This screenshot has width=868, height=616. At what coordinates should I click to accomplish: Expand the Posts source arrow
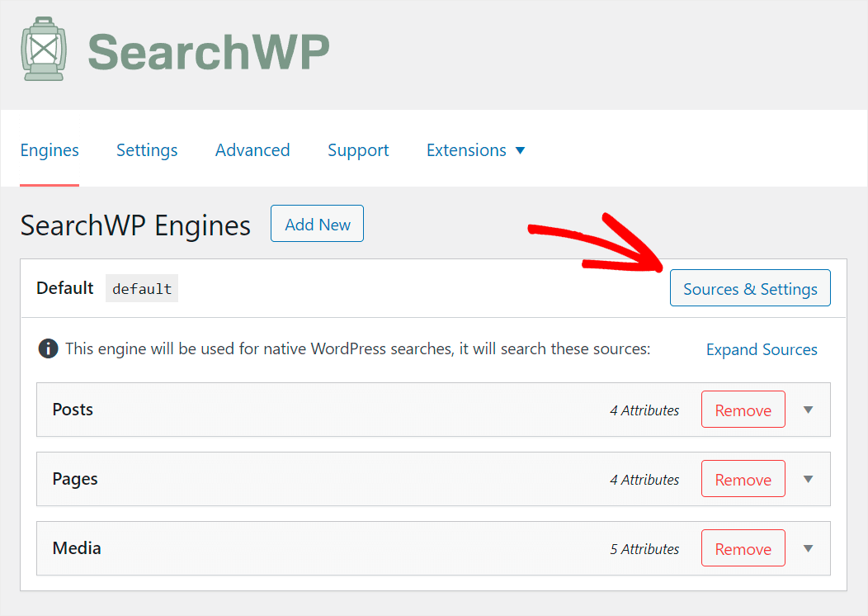809,410
